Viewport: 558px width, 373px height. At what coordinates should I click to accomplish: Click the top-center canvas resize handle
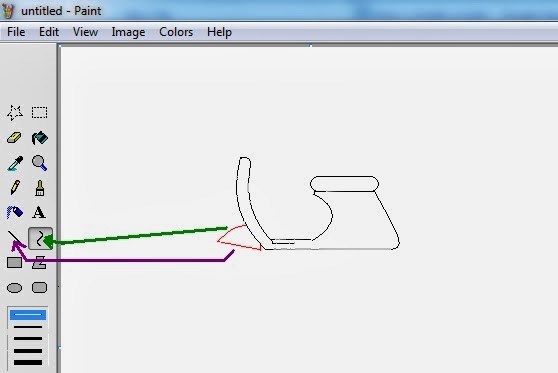coord(310,46)
